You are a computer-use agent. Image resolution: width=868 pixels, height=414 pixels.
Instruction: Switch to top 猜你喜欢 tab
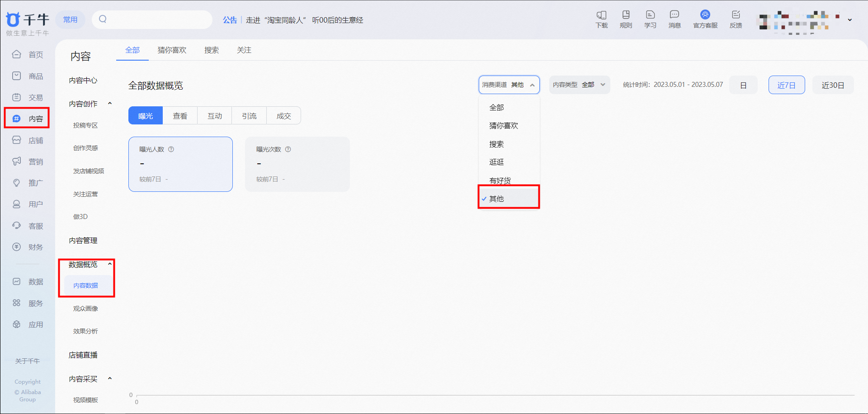[172, 50]
